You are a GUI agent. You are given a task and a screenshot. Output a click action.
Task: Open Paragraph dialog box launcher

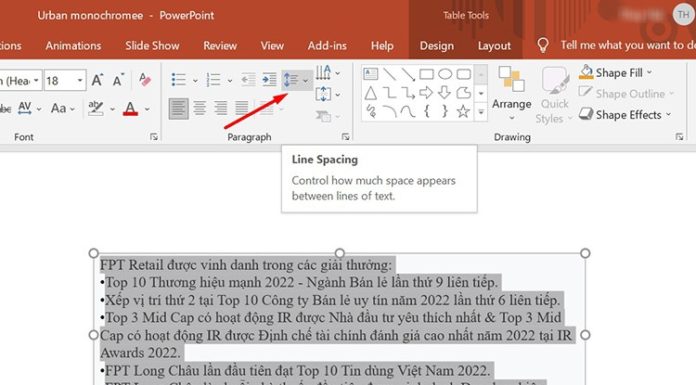coord(345,137)
